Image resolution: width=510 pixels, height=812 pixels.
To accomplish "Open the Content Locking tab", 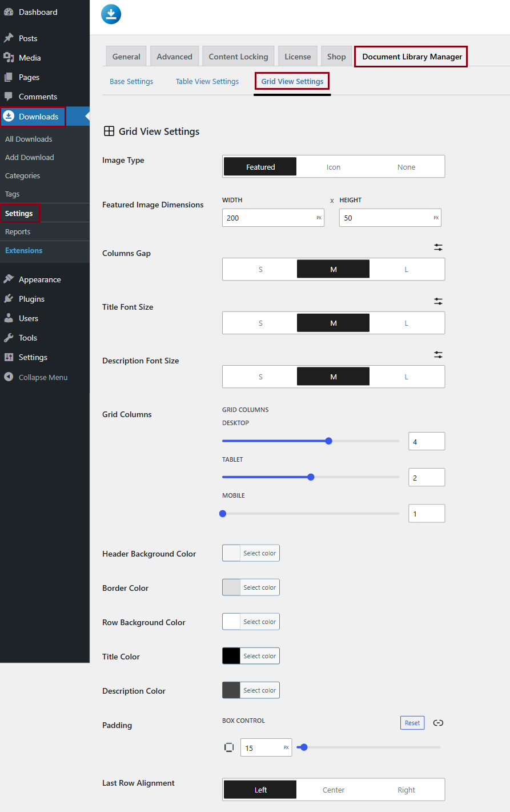I will pos(238,57).
